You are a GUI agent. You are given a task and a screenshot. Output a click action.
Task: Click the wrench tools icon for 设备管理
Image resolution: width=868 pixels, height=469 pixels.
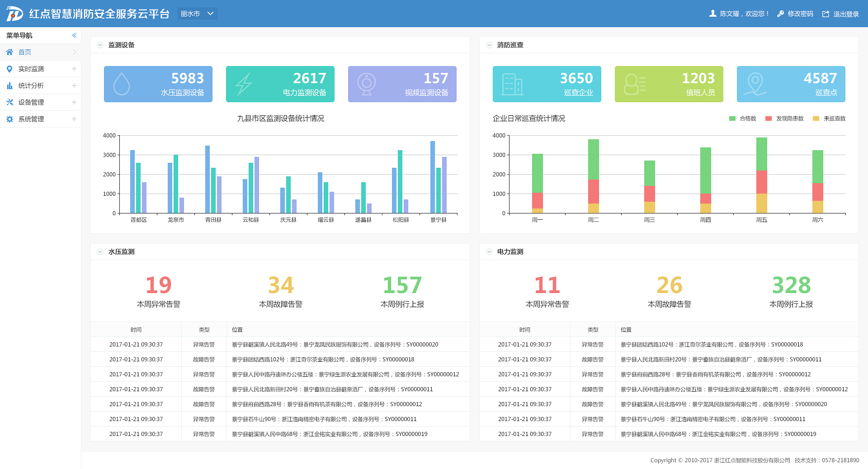click(9, 102)
